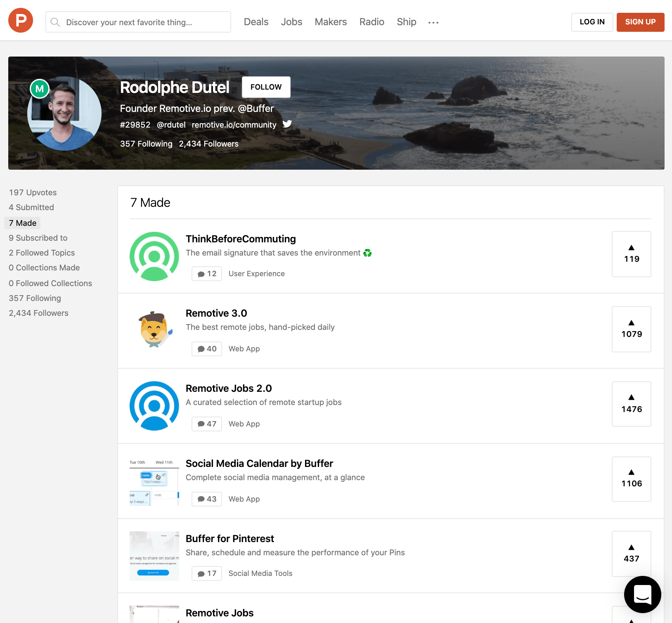The width and height of the screenshot is (672, 623).
Task: Click the LOG IN button
Action: pos(592,22)
